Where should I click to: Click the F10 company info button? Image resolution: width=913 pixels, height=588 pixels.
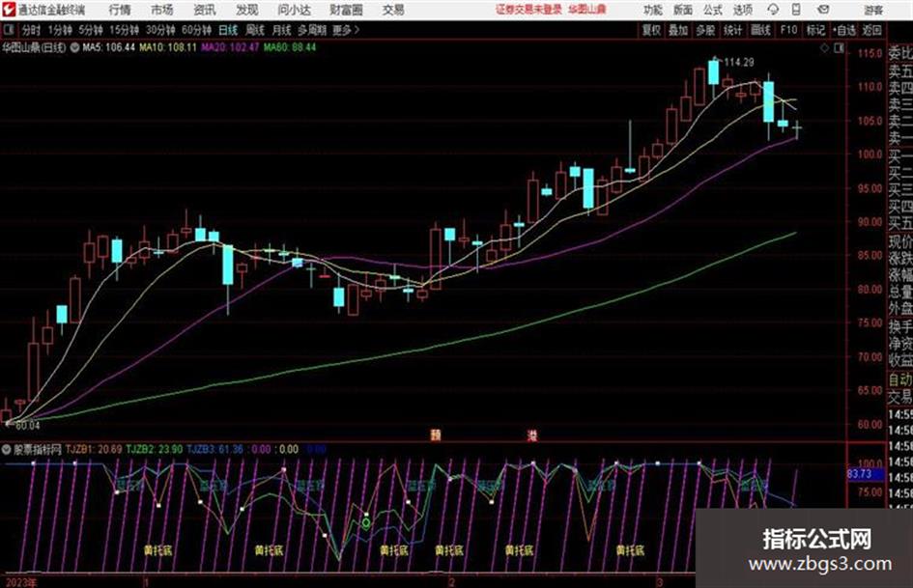[788, 30]
